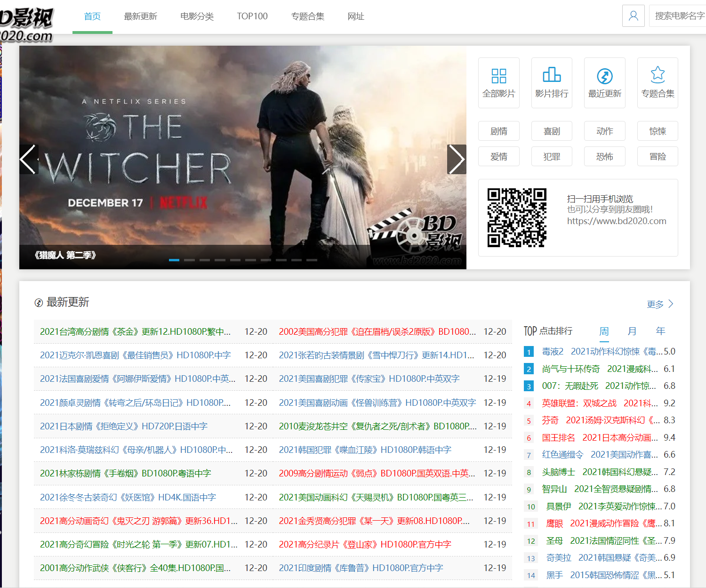
Task: Open 《时光之轮 第一季》 listing
Action: [138, 544]
